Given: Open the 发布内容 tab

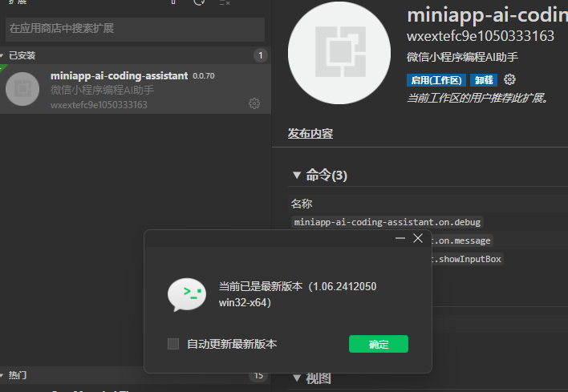Looking at the screenshot, I should (310, 134).
